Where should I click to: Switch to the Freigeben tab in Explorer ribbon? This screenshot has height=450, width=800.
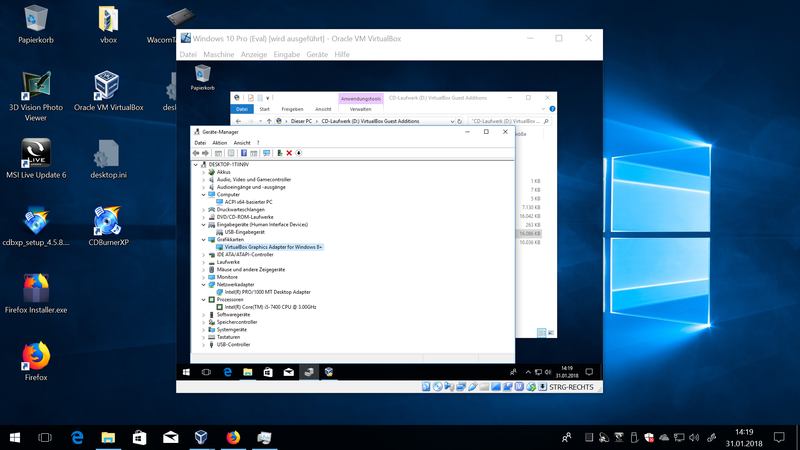tap(292, 109)
